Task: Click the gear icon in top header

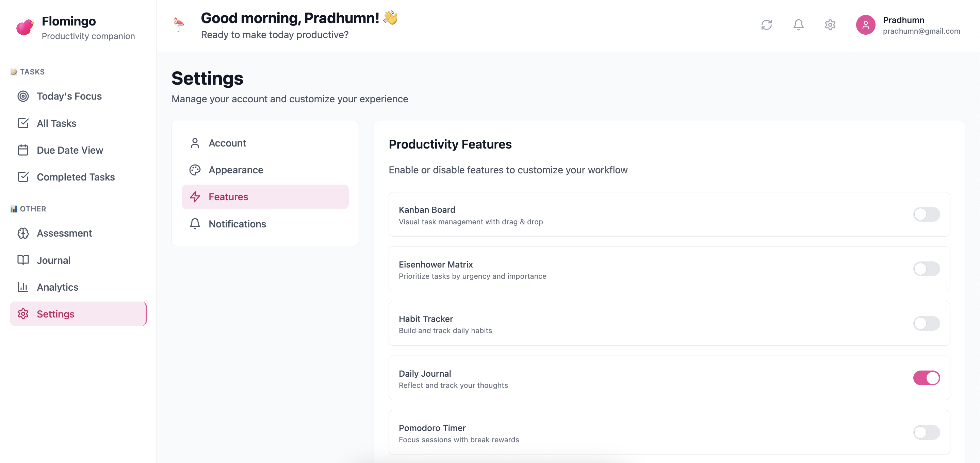Action: pyautogui.click(x=830, y=25)
